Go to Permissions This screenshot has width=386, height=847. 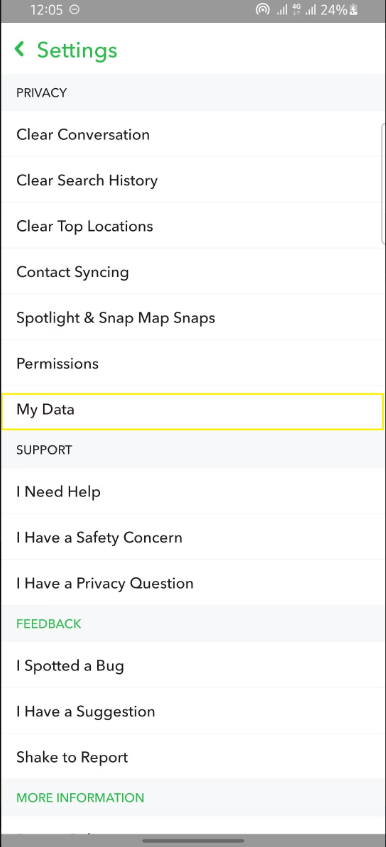click(x=192, y=363)
